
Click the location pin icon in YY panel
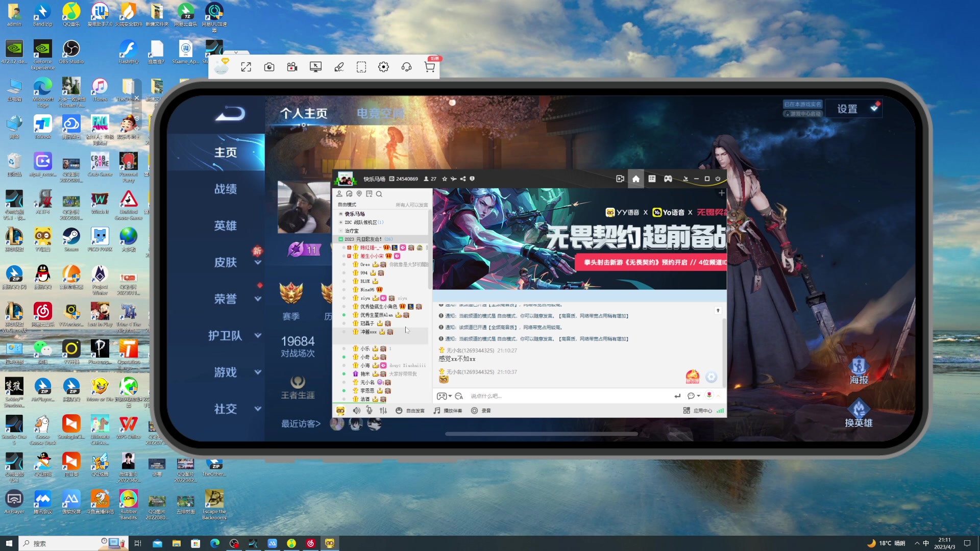[359, 194]
